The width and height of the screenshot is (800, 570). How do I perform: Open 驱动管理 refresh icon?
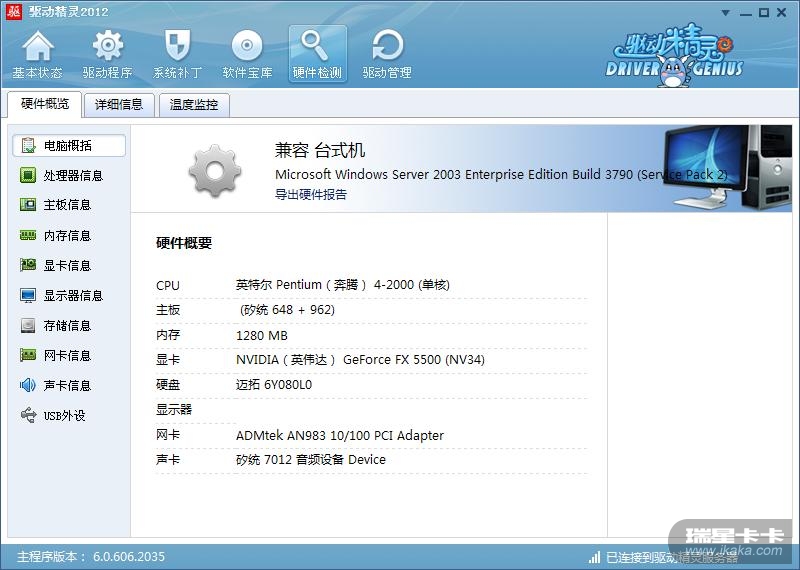(387, 45)
